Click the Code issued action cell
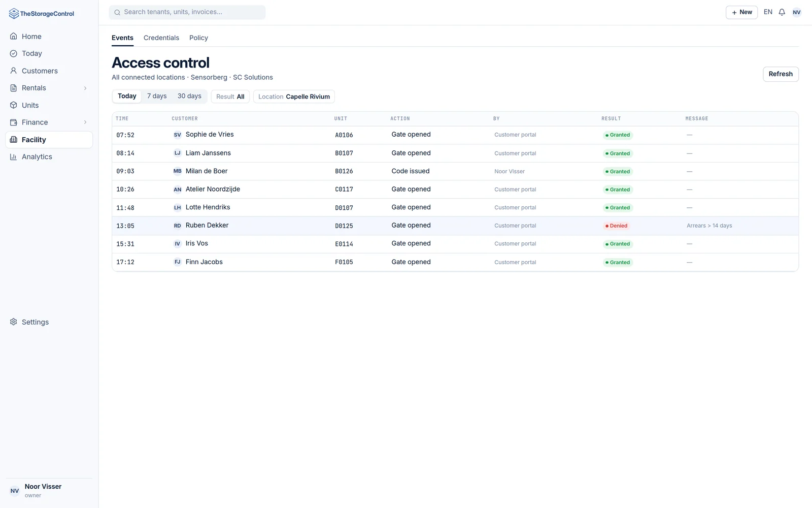812x508 pixels. (x=411, y=171)
